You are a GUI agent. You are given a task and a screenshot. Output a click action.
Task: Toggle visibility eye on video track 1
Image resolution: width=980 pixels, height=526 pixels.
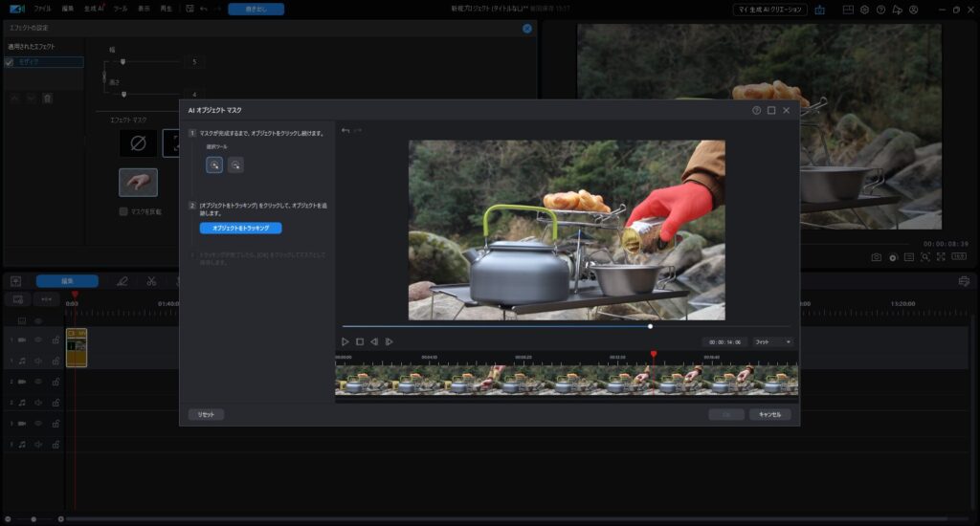[x=39, y=340]
